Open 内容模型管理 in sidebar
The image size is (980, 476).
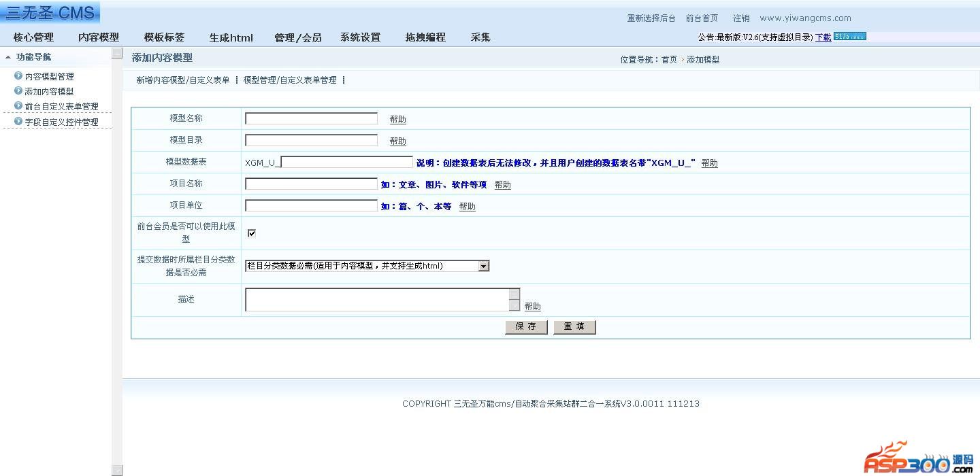click(50, 76)
